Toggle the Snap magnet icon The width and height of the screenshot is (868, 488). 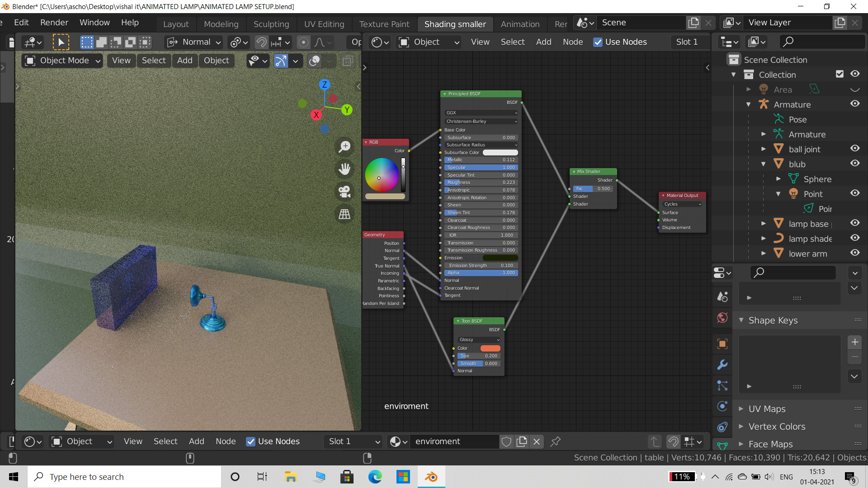point(261,42)
